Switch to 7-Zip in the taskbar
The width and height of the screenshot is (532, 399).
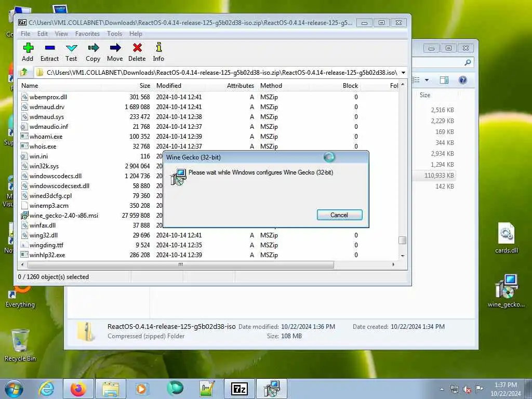[x=239, y=389]
